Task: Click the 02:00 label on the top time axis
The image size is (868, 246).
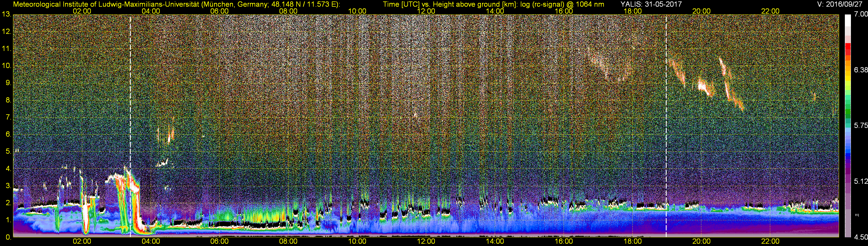Action: 82,11
